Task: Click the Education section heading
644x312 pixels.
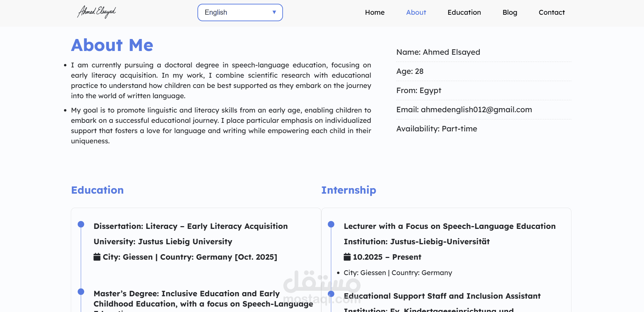Action: (98, 190)
